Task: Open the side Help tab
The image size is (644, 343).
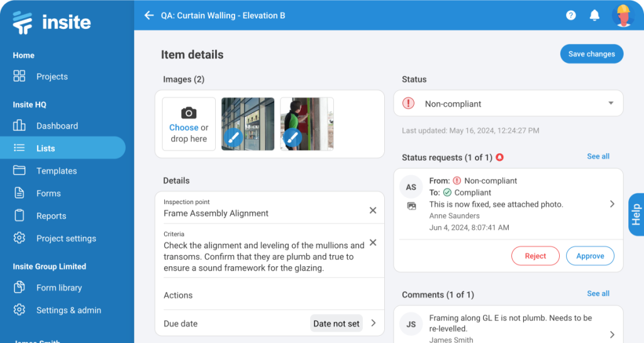Action: click(636, 214)
